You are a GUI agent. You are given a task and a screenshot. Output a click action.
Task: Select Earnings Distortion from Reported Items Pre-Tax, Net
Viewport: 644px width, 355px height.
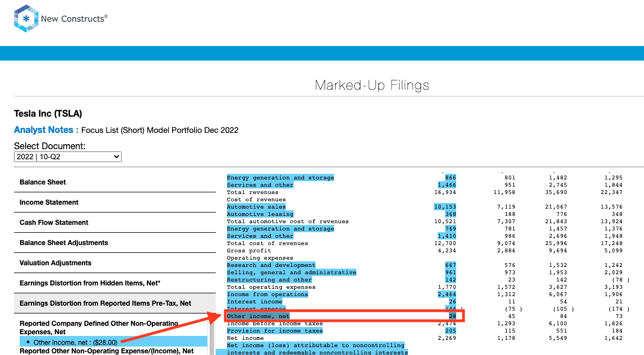[115, 303]
